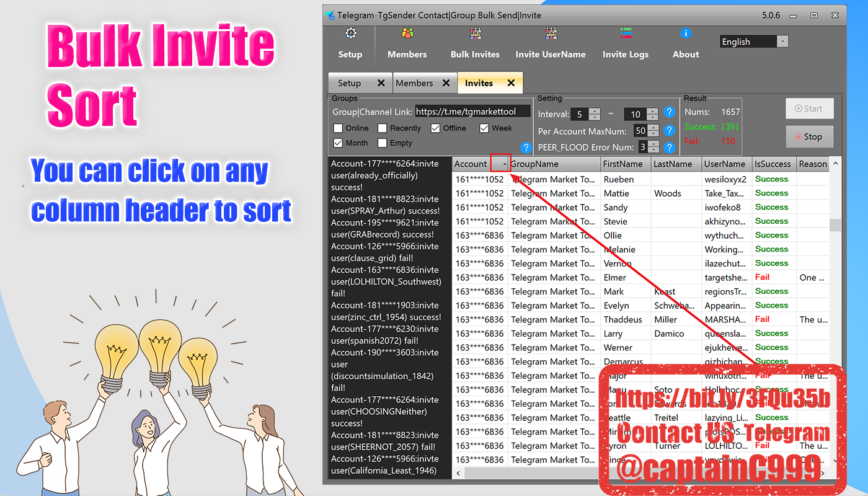
Task: Increase Interval value using its up stepper arrow
Action: (x=594, y=111)
